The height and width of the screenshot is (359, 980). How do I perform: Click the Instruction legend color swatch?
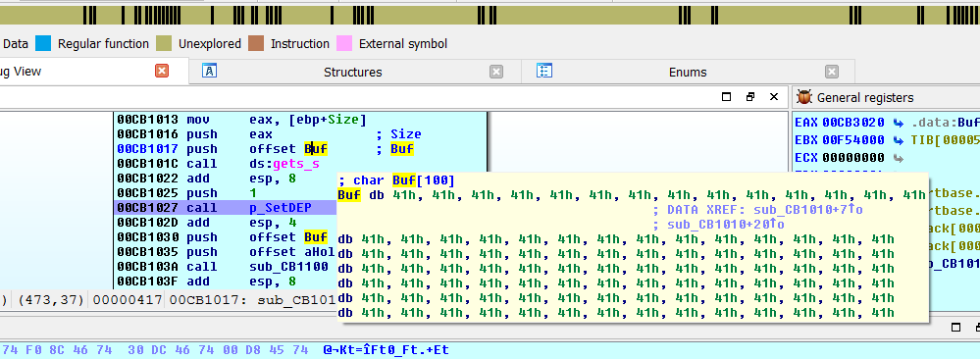click(x=255, y=44)
